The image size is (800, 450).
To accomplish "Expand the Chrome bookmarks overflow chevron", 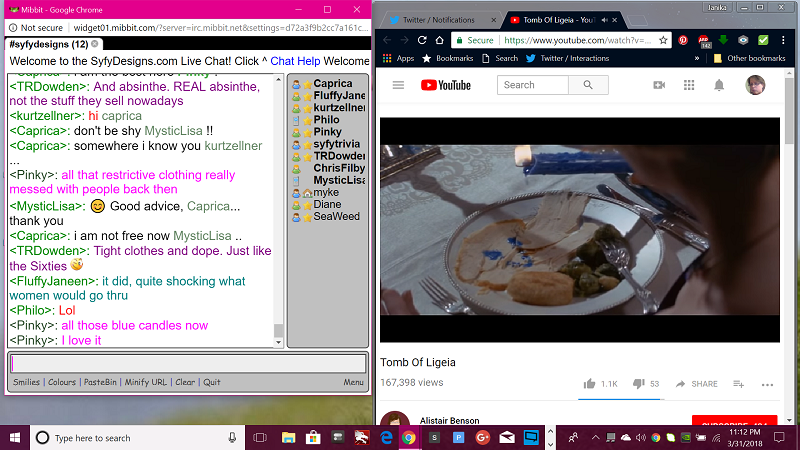I will pos(696,59).
